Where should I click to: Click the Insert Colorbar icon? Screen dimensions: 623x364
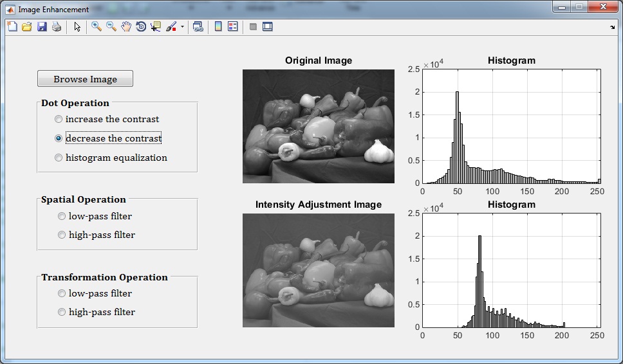click(x=218, y=26)
